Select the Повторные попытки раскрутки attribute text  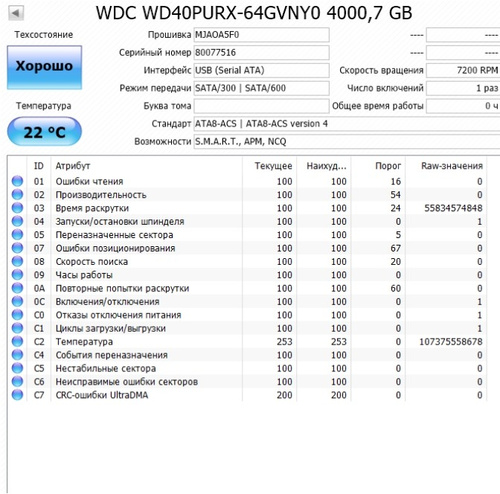coord(122,288)
